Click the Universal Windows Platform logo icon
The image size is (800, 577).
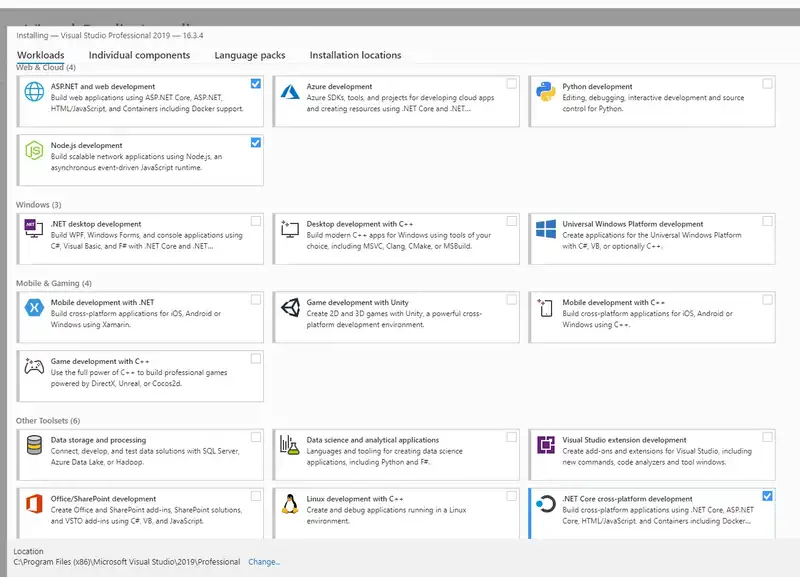[546, 229]
